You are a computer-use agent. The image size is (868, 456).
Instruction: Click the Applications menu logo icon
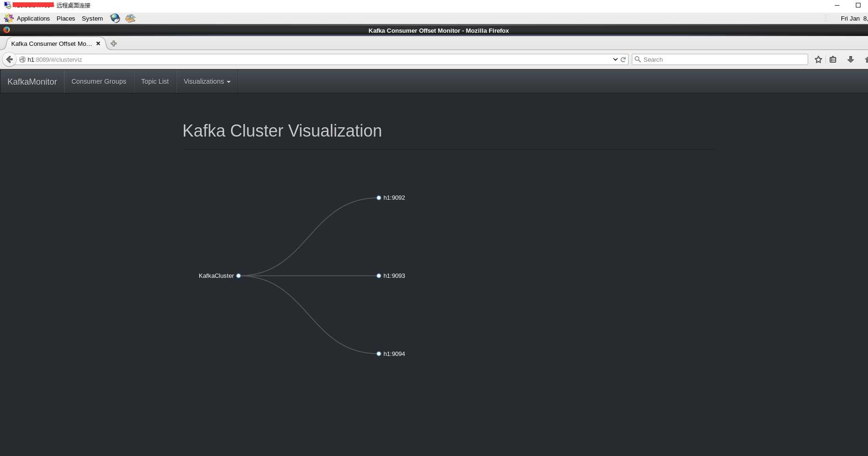9,18
